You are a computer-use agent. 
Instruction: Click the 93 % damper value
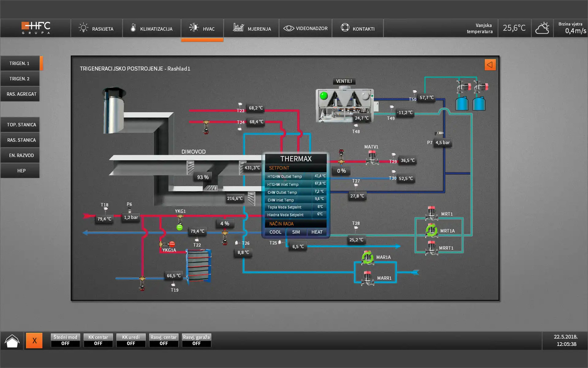pyautogui.click(x=203, y=177)
